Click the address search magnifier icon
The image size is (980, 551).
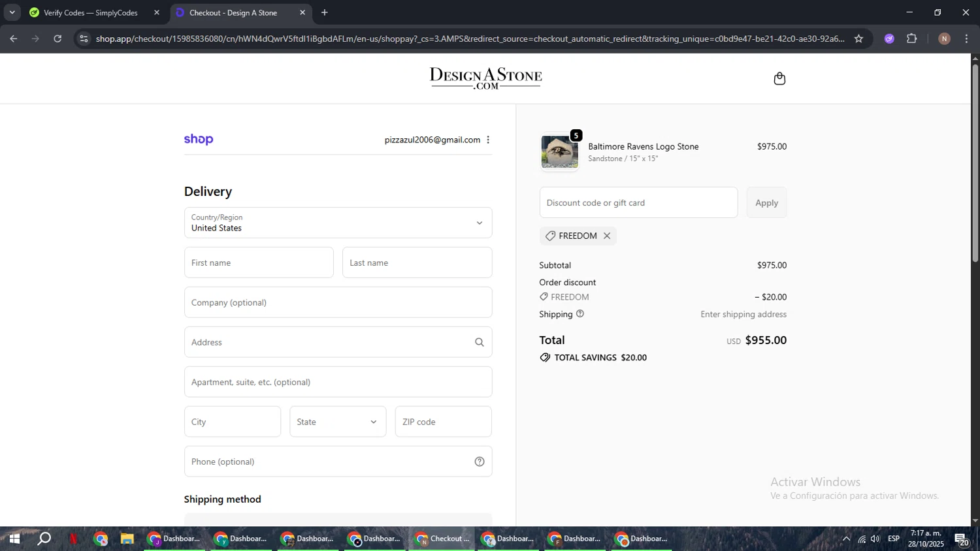(479, 342)
